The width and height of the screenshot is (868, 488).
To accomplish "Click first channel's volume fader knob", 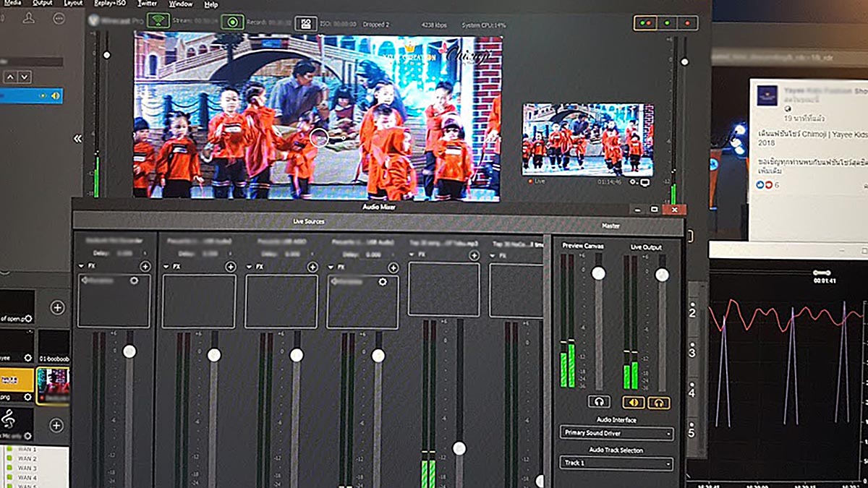I will (129, 351).
